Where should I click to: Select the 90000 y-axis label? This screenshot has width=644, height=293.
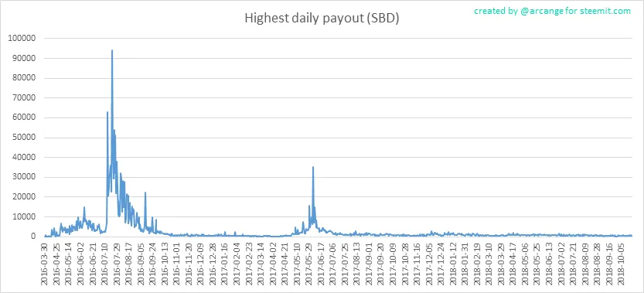(25, 58)
